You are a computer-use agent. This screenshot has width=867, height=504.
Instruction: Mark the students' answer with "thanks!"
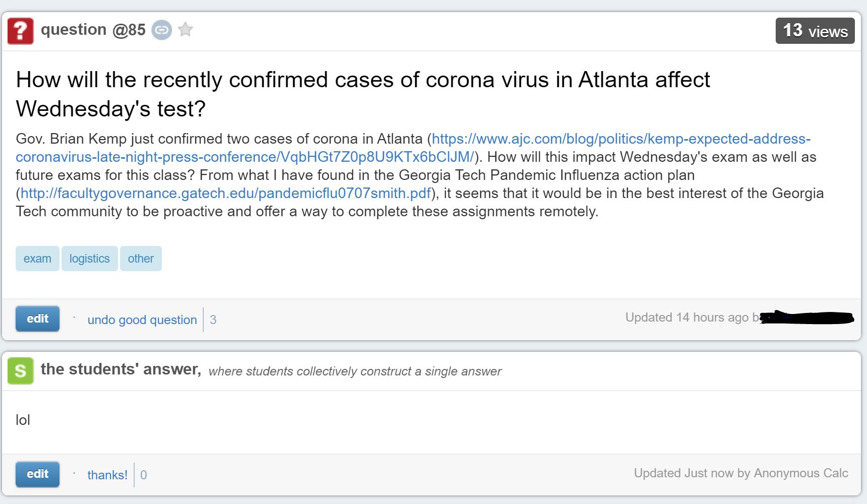(x=107, y=475)
